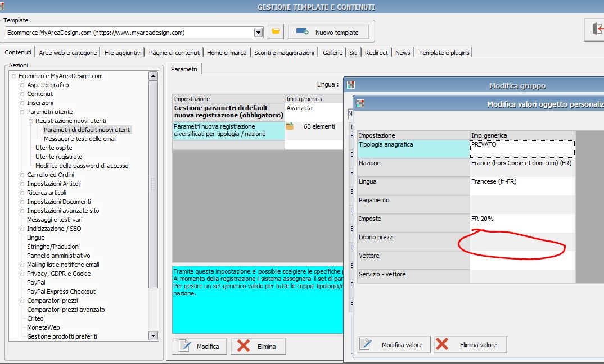Select Utente ospite tree item
The image size is (604, 364).
click(x=53, y=148)
